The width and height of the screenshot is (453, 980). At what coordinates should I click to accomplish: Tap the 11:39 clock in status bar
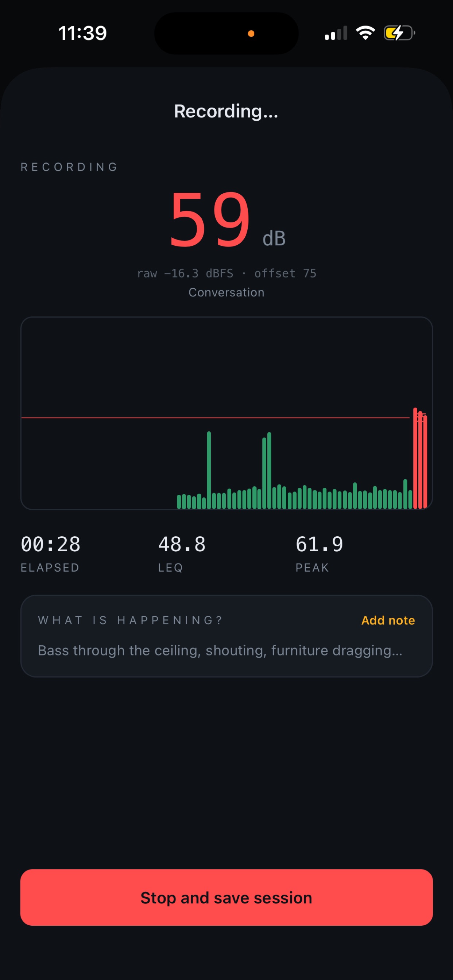pyautogui.click(x=82, y=33)
